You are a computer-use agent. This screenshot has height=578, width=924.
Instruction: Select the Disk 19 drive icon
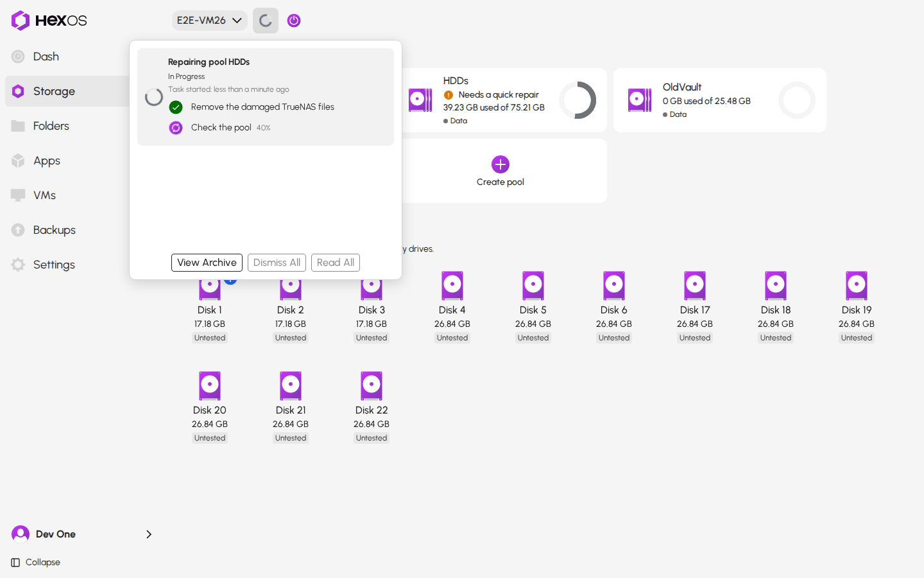click(x=857, y=286)
